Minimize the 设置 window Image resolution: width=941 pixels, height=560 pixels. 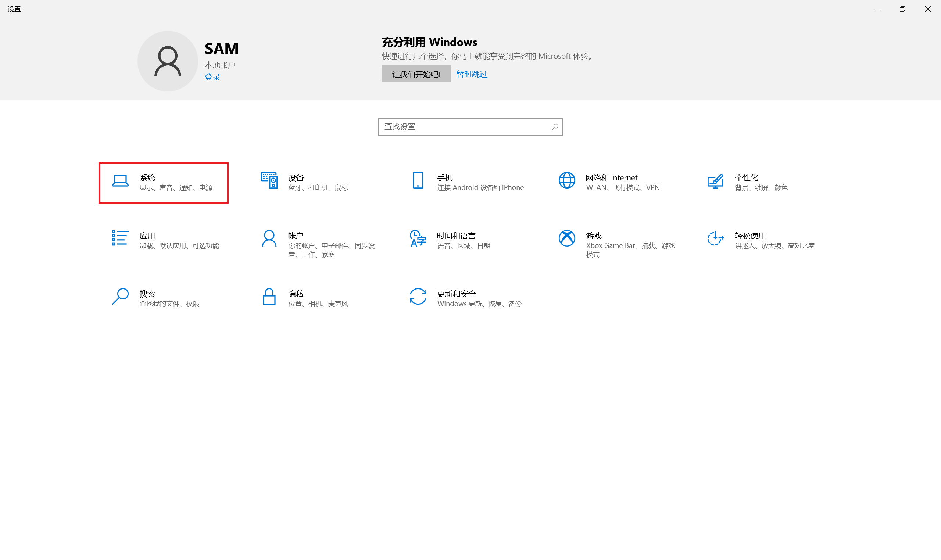point(877,9)
